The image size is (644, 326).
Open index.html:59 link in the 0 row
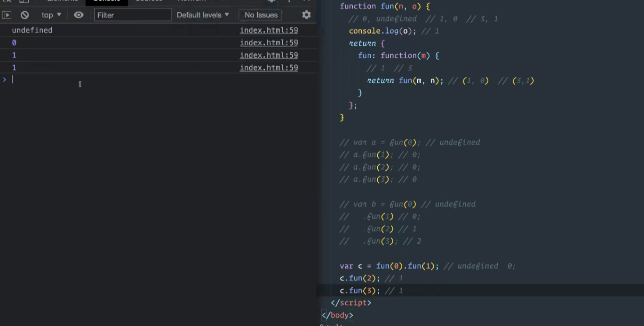[x=269, y=43]
